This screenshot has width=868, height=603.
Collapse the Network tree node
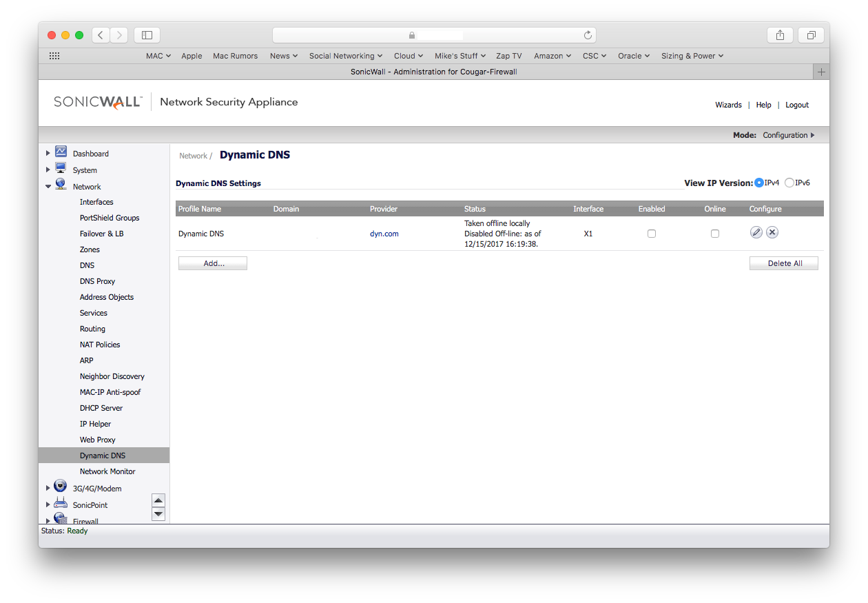click(x=48, y=186)
